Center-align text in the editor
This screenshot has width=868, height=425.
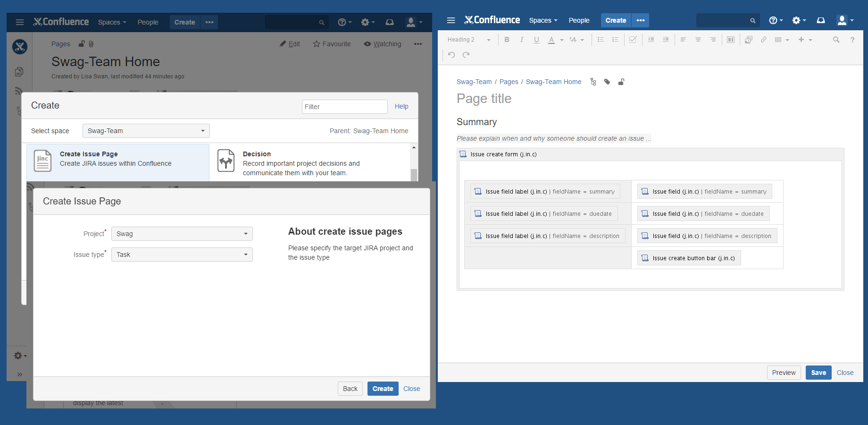click(x=698, y=40)
